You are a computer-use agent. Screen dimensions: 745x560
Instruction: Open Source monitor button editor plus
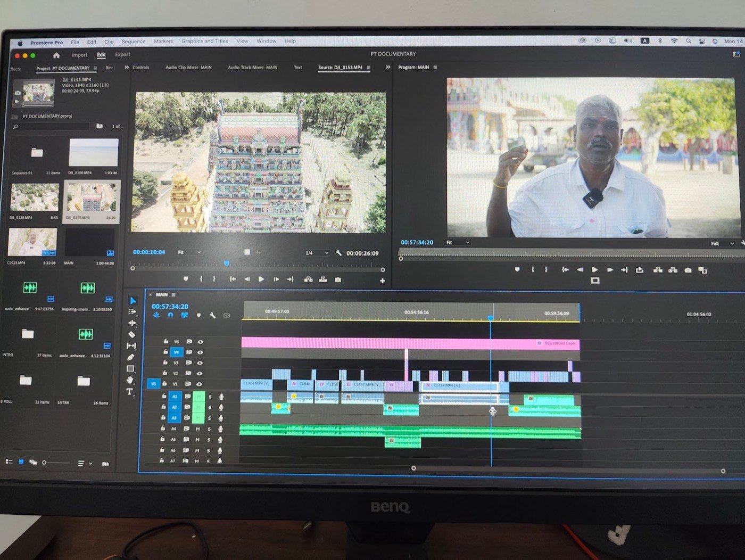pos(382,281)
